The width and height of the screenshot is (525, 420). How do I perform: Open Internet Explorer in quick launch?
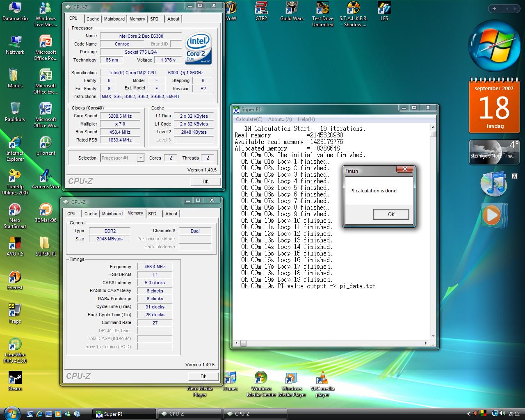[x=39, y=414]
